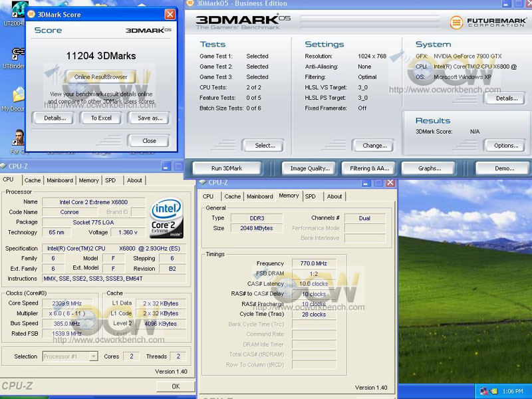Open SPD tab in the memory CPU-Z window
The width and height of the screenshot is (532, 399).
click(310, 196)
